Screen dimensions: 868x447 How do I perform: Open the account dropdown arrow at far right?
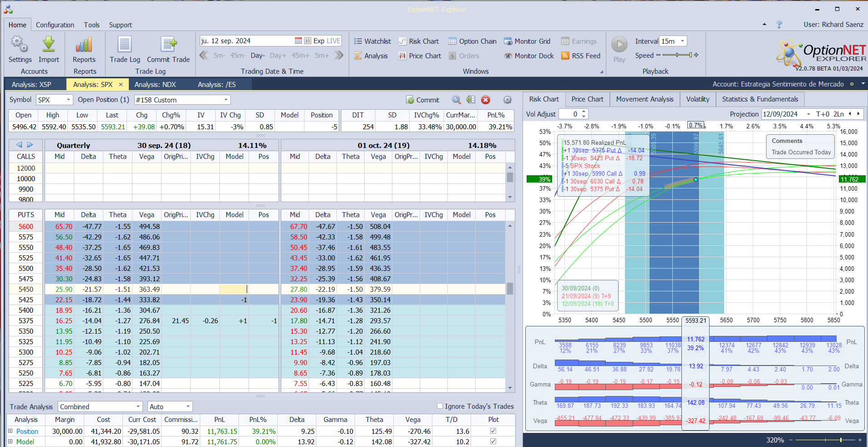pos(863,84)
